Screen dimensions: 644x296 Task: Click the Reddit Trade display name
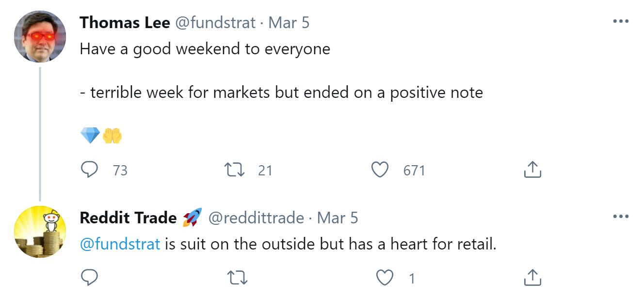click(x=128, y=218)
